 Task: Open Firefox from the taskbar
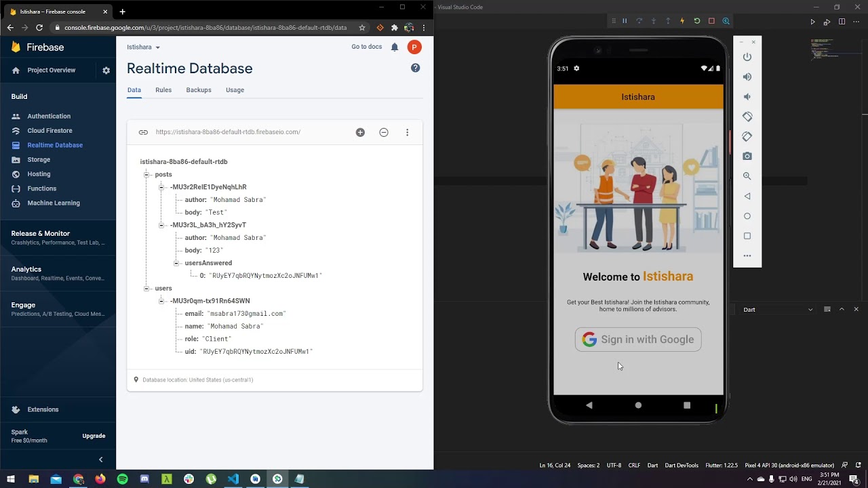coord(100,479)
